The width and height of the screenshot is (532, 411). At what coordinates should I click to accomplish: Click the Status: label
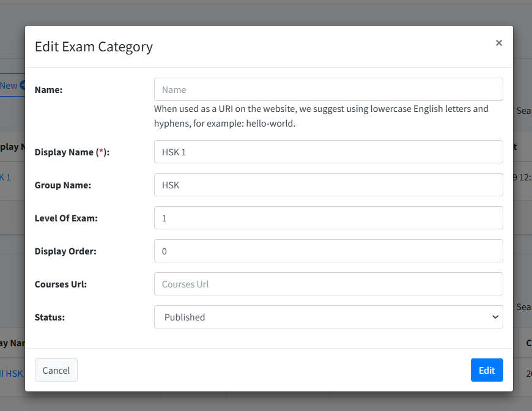tap(50, 317)
